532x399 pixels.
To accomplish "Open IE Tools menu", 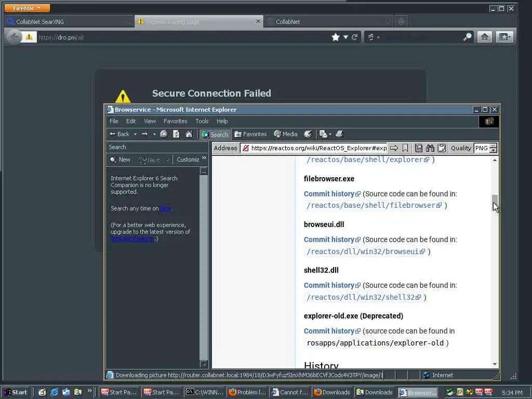I will [x=202, y=121].
